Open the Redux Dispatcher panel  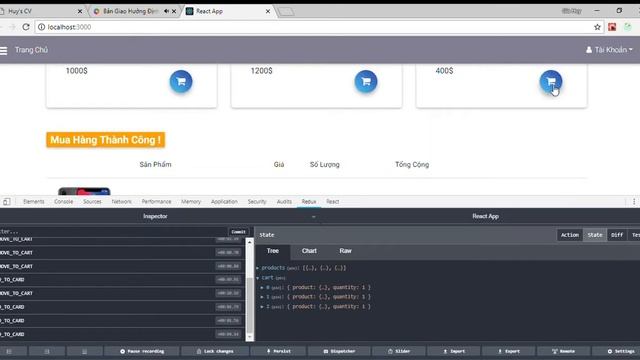coord(339,351)
